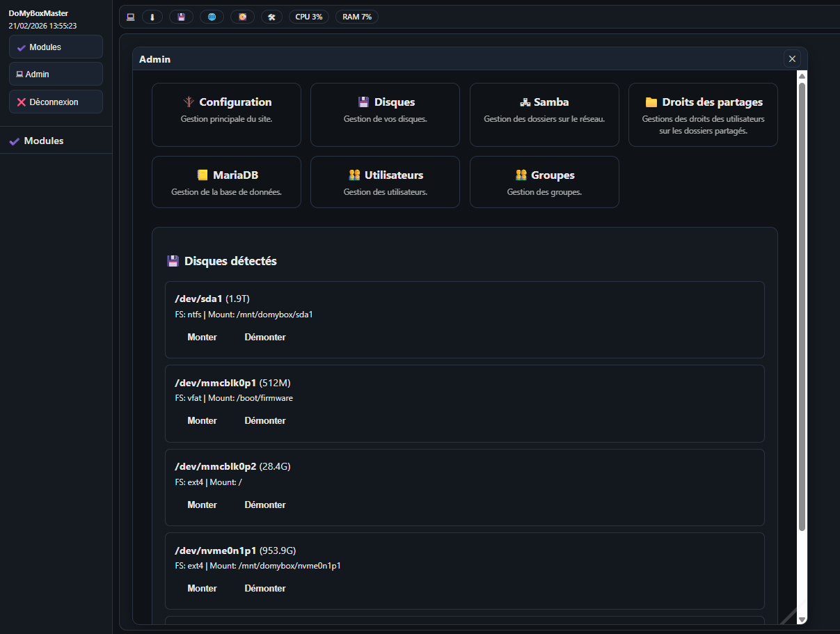The width and height of the screenshot is (840, 634).
Task: Click Déconnexion in the sidebar
Action: click(x=56, y=102)
